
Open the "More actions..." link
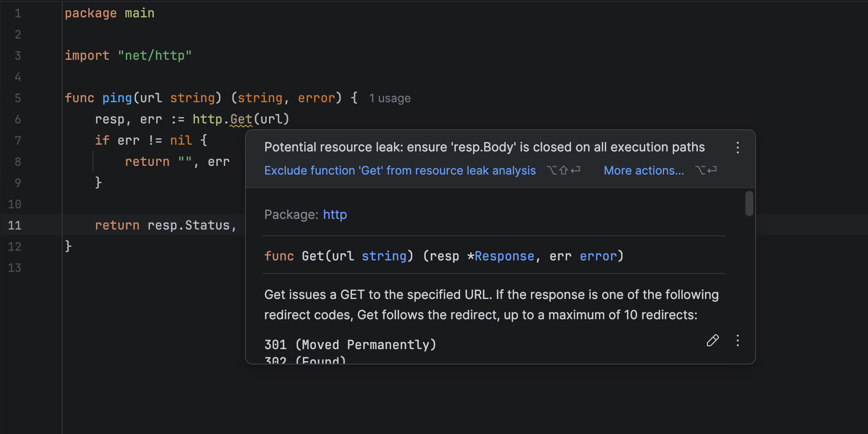pyautogui.click(x=643, y=171)
